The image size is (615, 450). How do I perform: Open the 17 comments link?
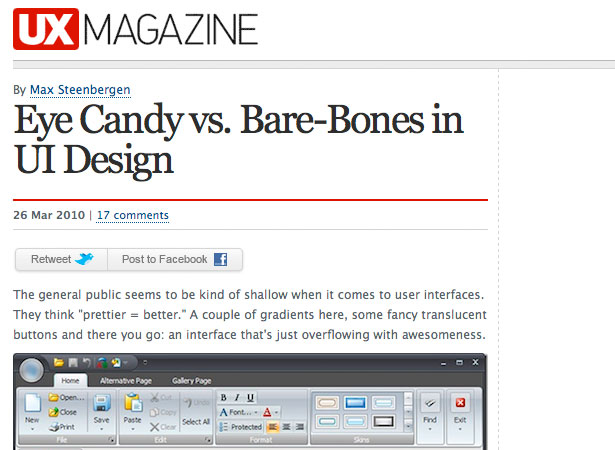tap(133, 215)
